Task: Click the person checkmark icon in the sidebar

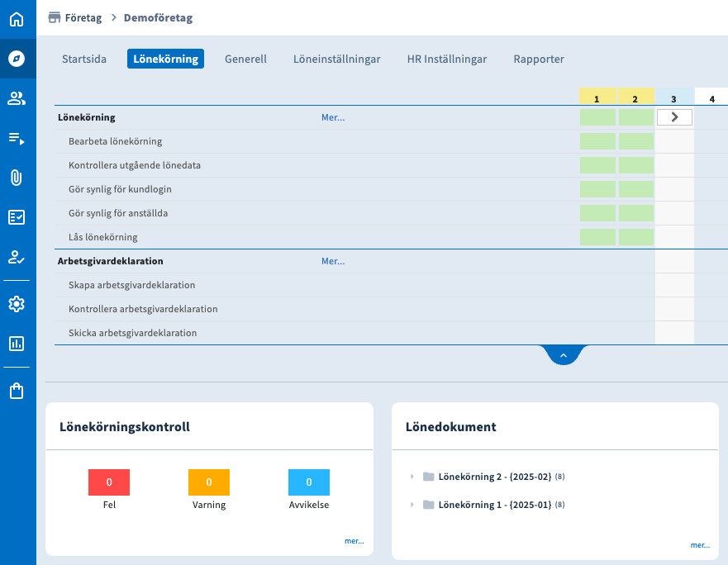Action: [17, 257]
